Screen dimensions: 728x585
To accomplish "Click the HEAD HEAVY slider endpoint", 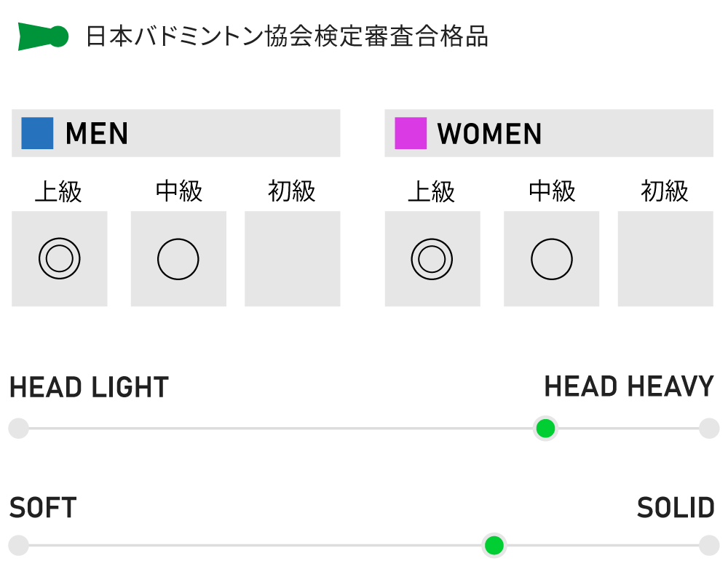I will click(709, 429).
